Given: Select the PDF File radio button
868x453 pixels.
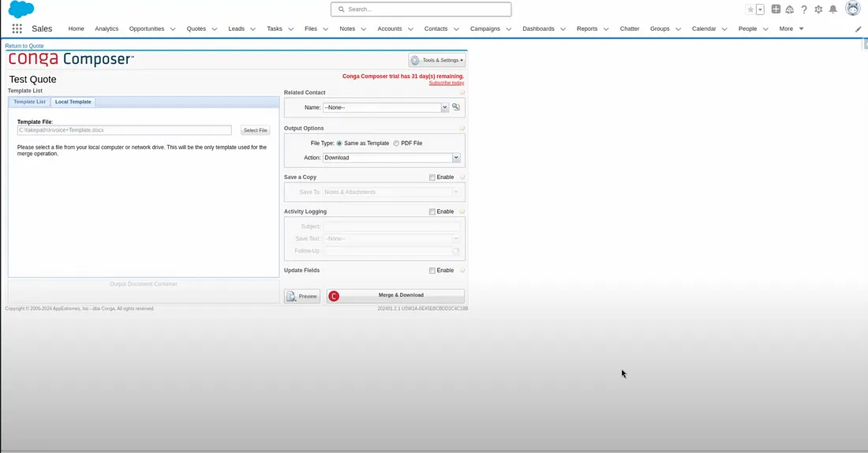Looking at the screenshot, I should point(396,143).
